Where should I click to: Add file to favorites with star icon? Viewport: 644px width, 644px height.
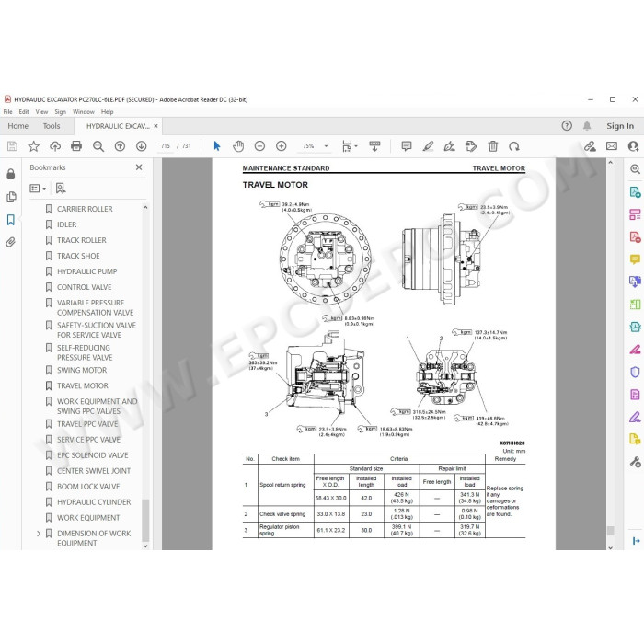pyautogui.click(x=34, y=146)
